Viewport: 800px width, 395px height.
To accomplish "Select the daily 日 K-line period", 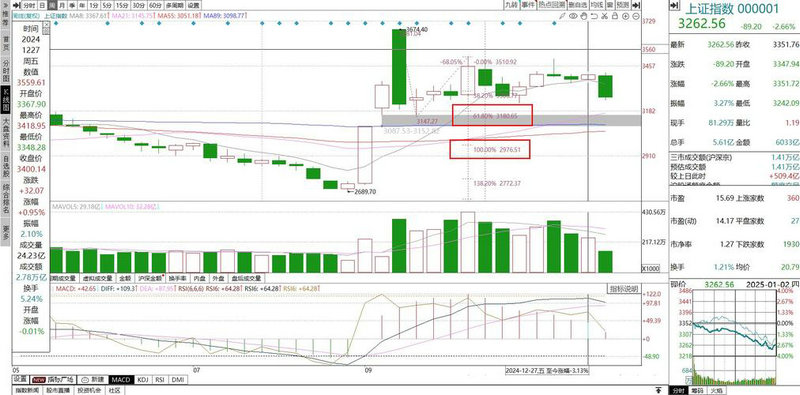I will point(42,5).
